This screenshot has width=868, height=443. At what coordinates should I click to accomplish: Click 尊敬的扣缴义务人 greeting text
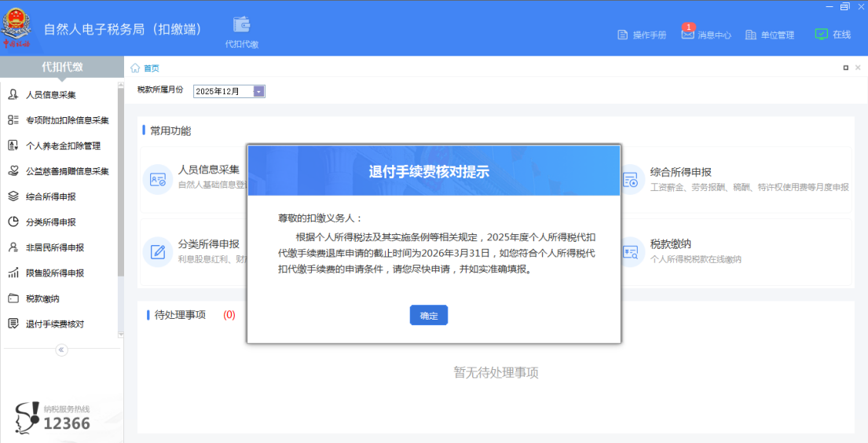[x=320, y=218]
